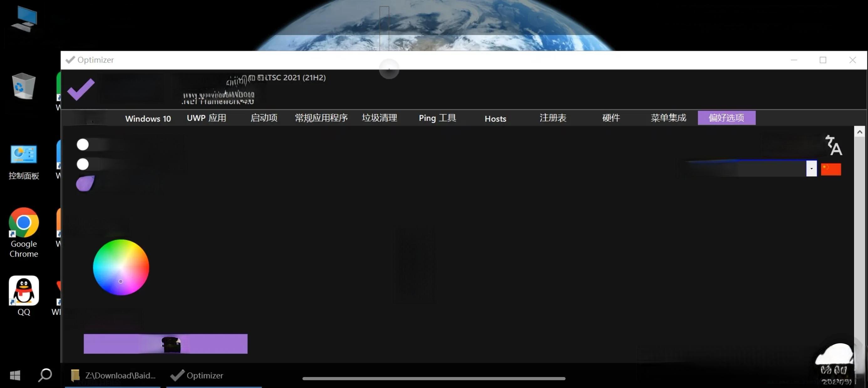Expand the language selection dropdown arrow

point(811,168)
